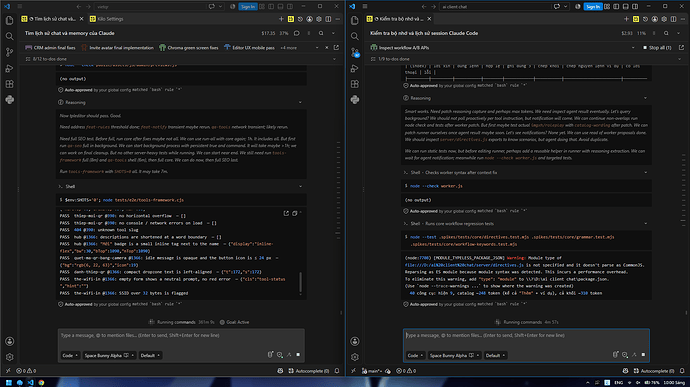Open Explorer in left window activity bar
This screenshot has width=690, height=387.
click(x=9, y=21)
